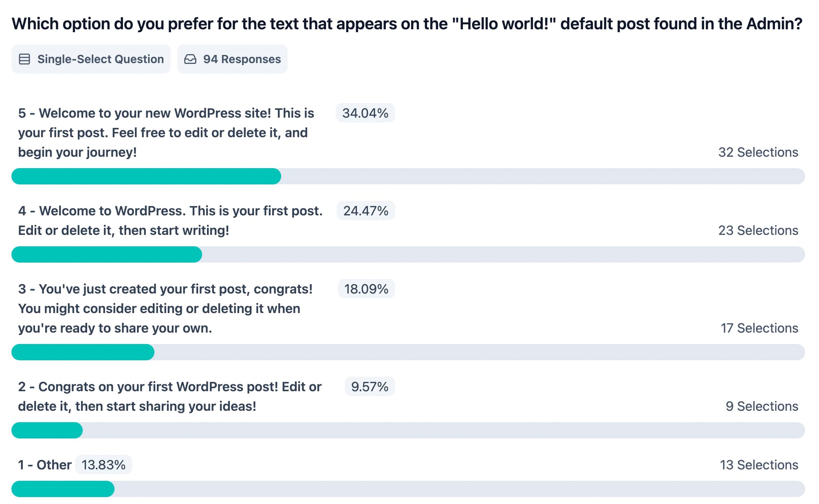This screenshot has height=504, width=819.
Task: Click the 94 Responses inbox icon
Action: click(x=190, y=59)
